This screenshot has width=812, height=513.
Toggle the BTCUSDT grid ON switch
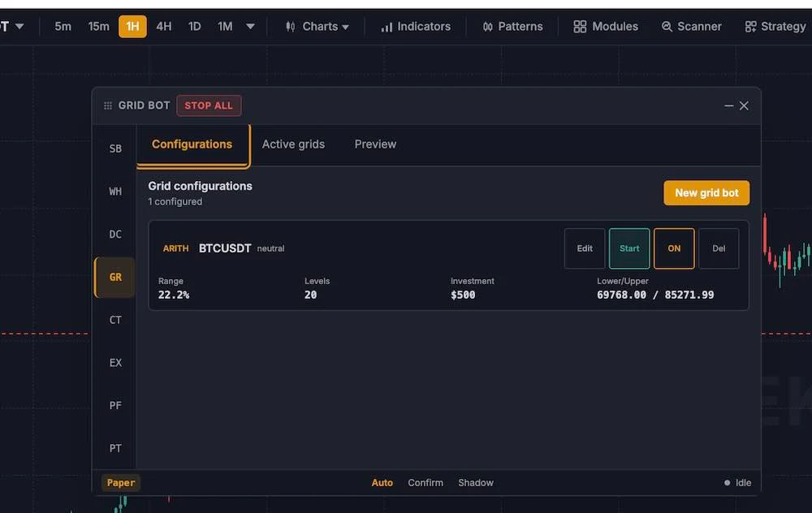coord(674,248)
